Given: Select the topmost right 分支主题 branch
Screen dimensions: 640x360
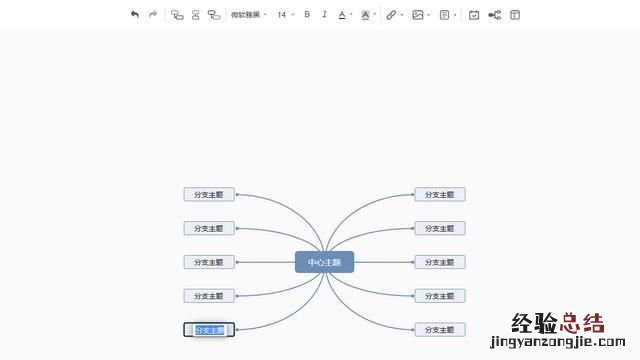Looking at the screenshot, I should pos(440,194).
